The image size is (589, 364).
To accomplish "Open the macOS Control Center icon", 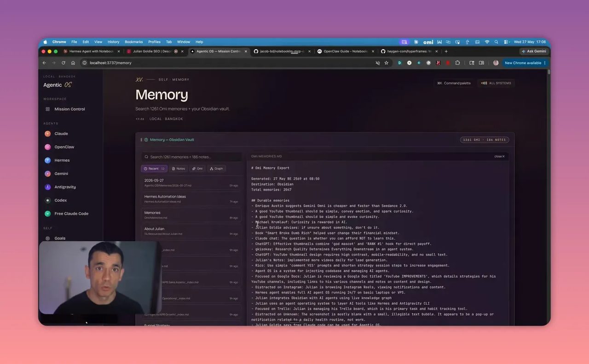I will [506, 42].
